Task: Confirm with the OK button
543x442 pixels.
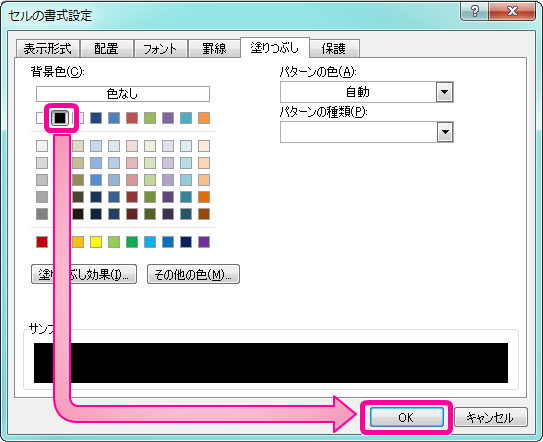Action: click(x=407, y=417)
